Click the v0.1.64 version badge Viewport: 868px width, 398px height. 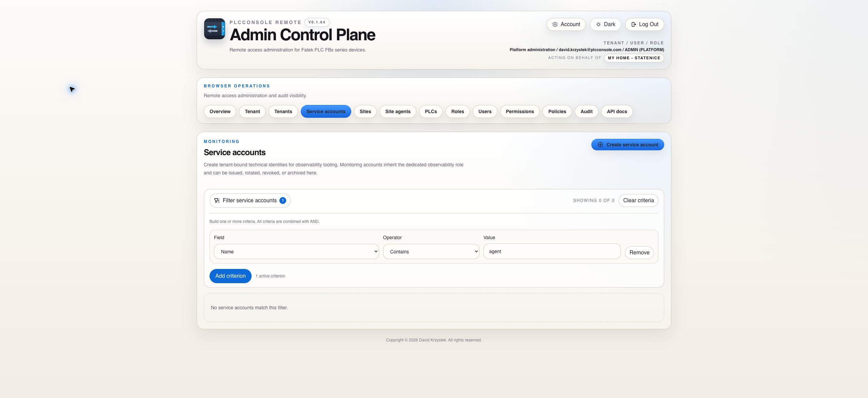(x=317, y=22)
